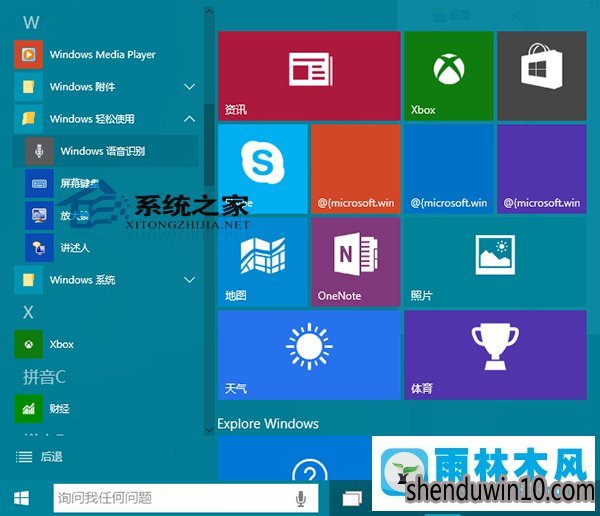Open the Store shopping bag tile
The image size is (600, 516).
click(542, 76)
